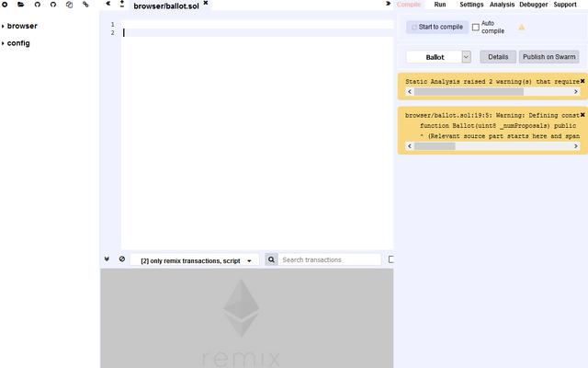The image size is (588, 368).
Task: Click the copy files icon in the file toolbar
Action: pyautogui.click(x=70, y=5)
